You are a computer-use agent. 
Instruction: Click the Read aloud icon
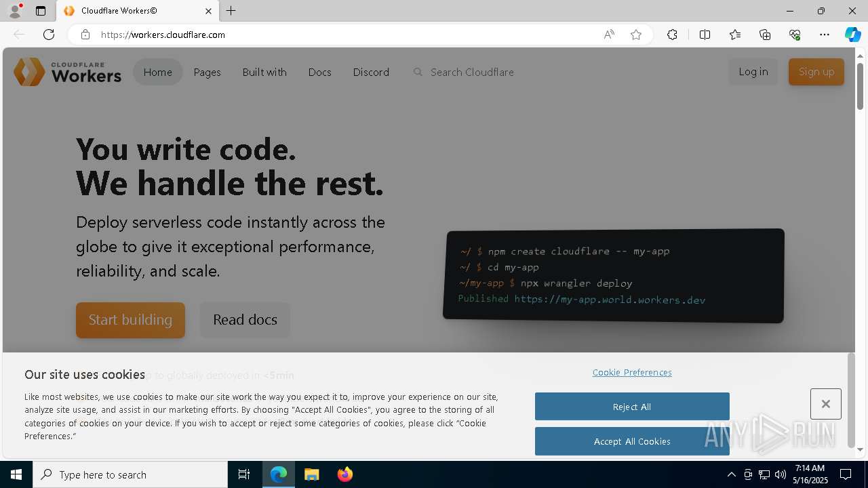click(609, 35)
